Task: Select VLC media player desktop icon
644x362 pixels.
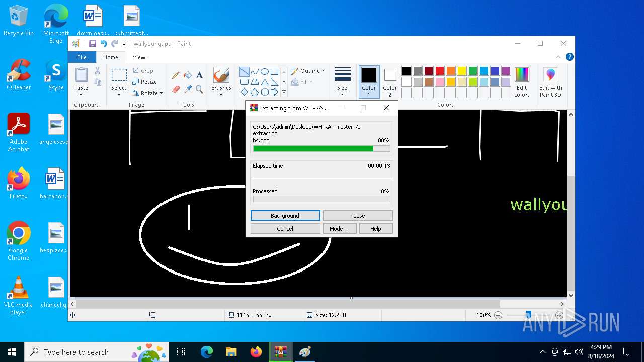Action: (19, 296)
